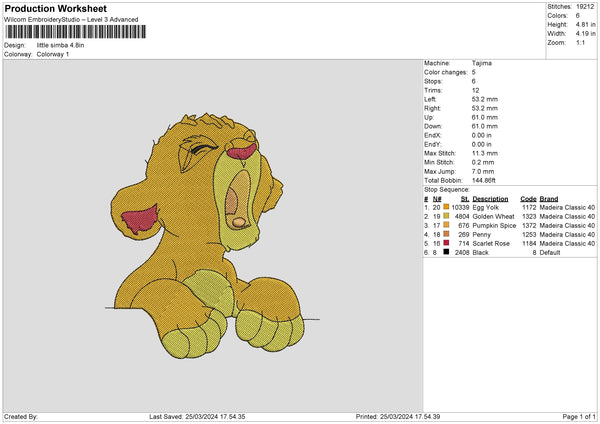Click the Height value 4.81 in
Image resolution: width=600 pixels, height=424 pixels.
click(x=585, y=24)
